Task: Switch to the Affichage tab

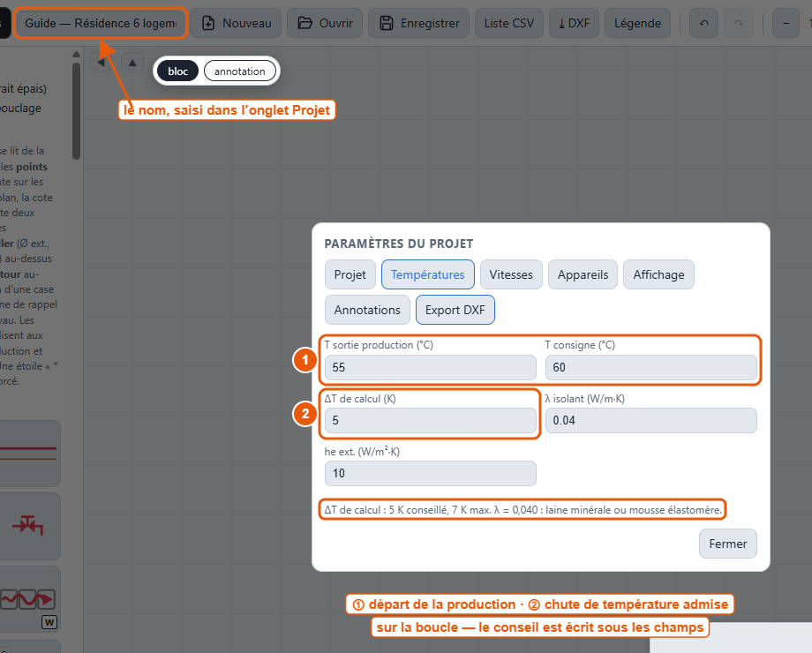Action: click(x=658, y=274)
